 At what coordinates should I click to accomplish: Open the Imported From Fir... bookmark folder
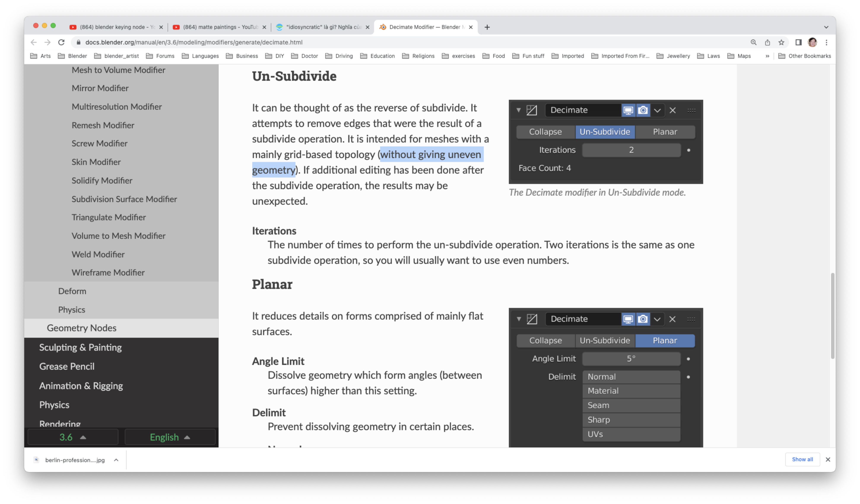[620, 56]
